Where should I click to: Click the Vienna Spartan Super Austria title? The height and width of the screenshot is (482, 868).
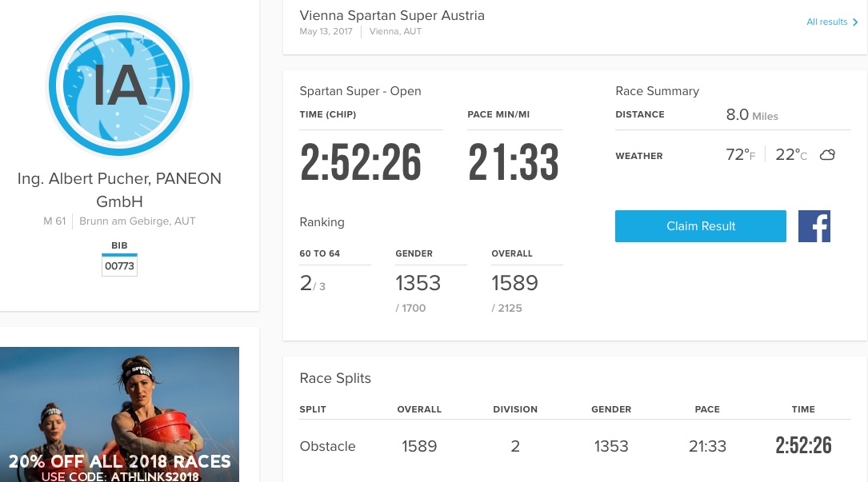point(392,15)
